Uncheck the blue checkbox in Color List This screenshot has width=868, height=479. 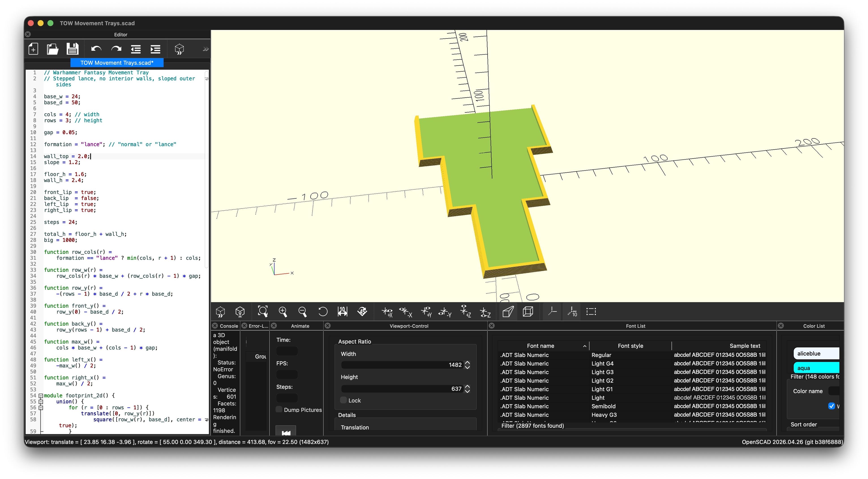[831, 406]
